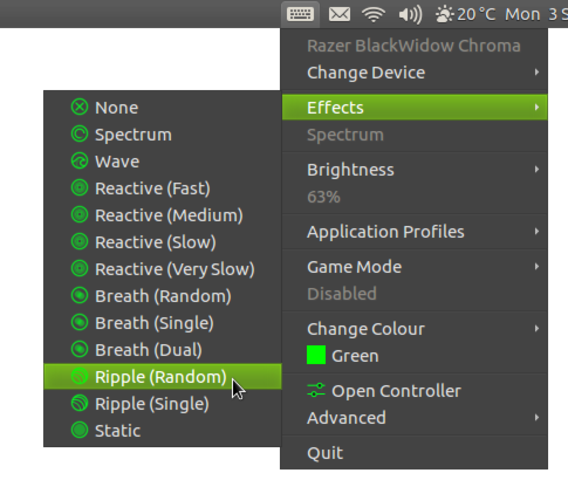This screenshot has height=480, width=568.
Task: Select Reactive (Medium) effect
Action: [163, 215]
